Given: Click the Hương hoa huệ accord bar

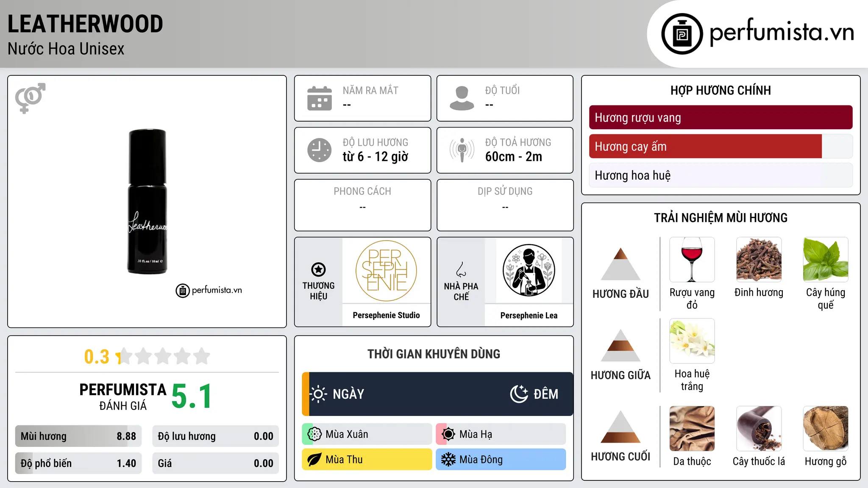Looking at the screenshot, I should pos(721,175).
